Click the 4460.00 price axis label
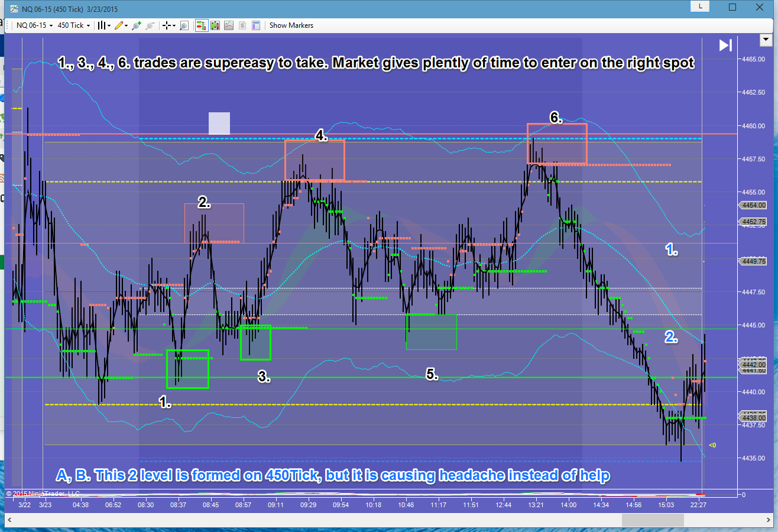The width and height of the screenshot is (778, 532). click(753, 125)
